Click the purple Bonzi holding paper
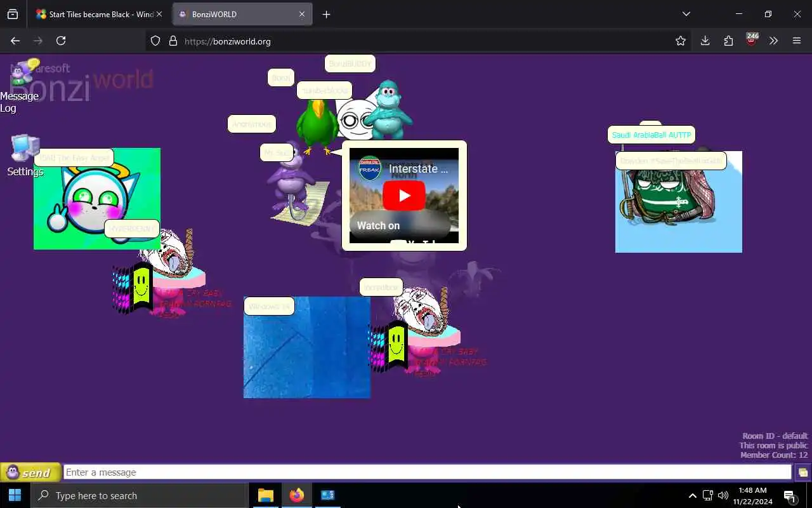Screen dimensions: 812x508 (293, 185)
